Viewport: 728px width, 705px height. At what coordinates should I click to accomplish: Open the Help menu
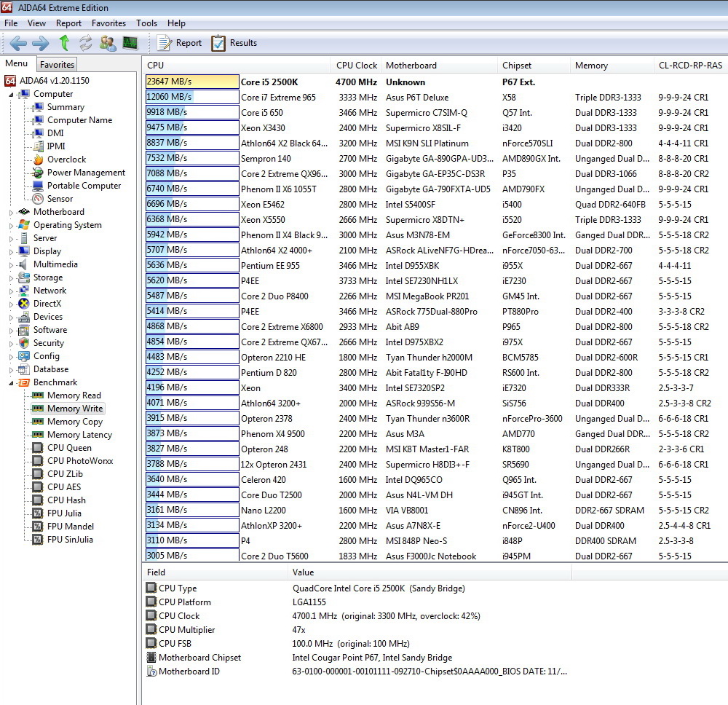(176, 23)
